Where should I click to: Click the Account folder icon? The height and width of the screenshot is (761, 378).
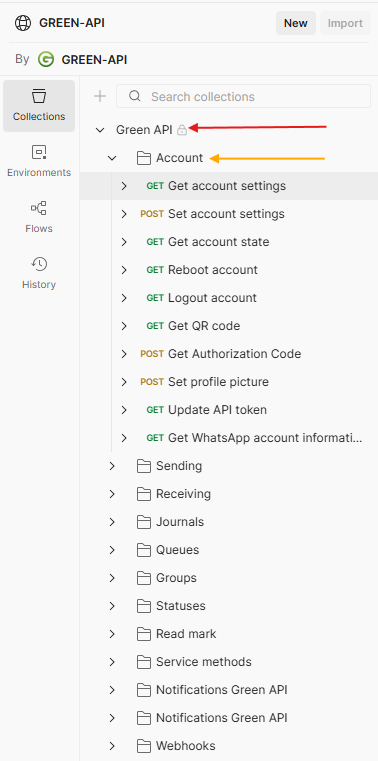coord(144,158)
